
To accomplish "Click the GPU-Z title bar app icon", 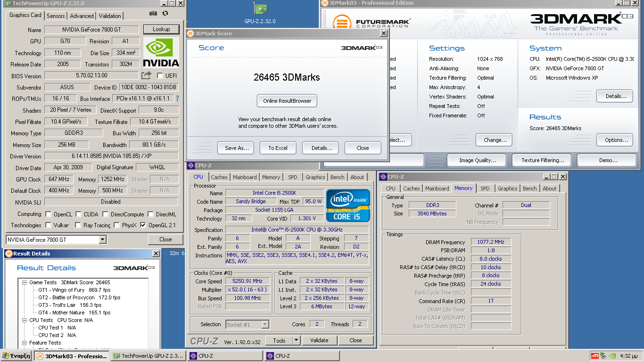I will (x=8, y=3).
